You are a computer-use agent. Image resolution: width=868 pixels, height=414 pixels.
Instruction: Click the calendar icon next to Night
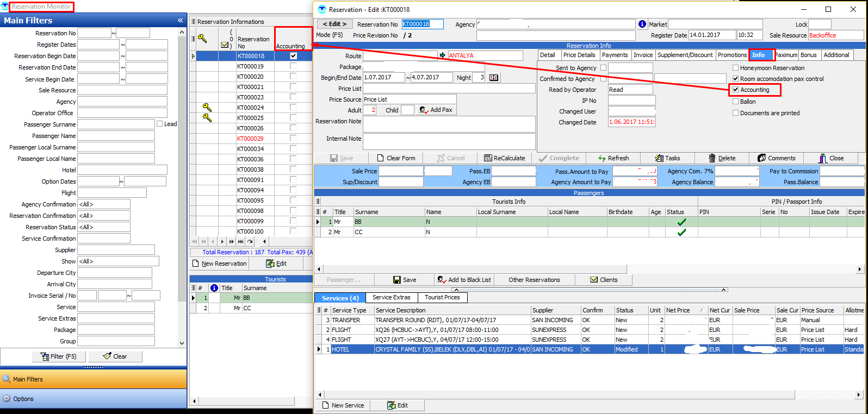[x=493, y=78]
